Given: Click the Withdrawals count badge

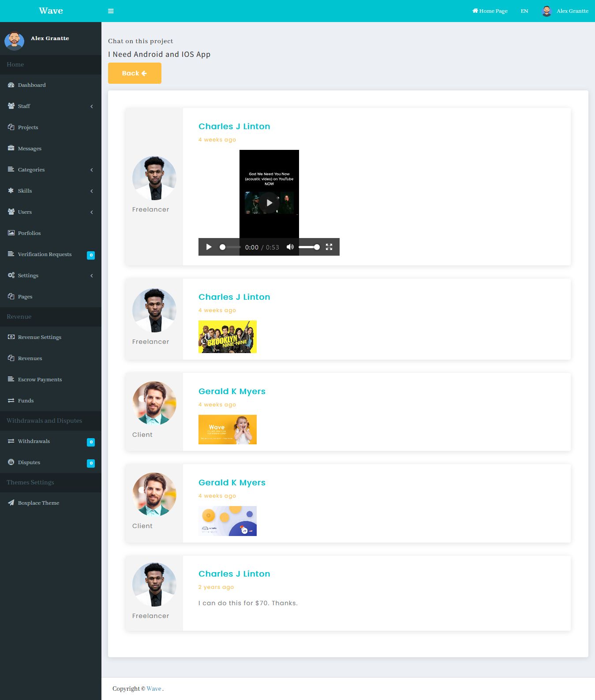Looking at the screenshot, I should [x=91, y=442].
